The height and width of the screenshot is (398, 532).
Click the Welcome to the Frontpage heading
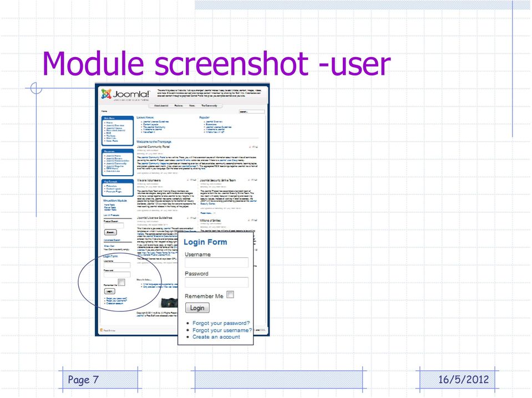click(x=154, y=142)
